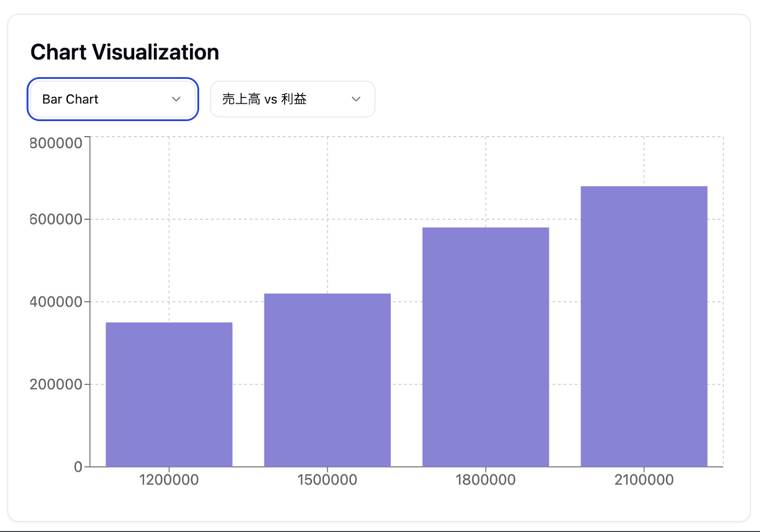Image resolution: width=760 pixels, height=532 pixels.
Task: Click the 0 y-axis label
Action: click(78, 467)
